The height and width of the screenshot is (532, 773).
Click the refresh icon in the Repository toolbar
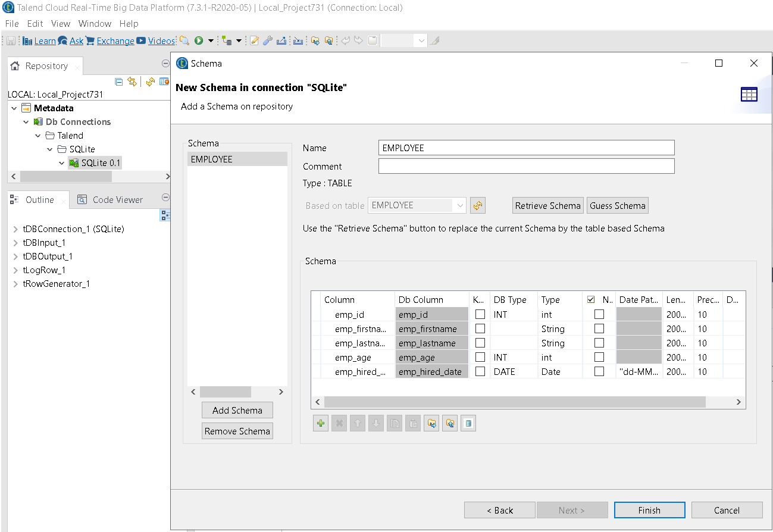point(151,82)
